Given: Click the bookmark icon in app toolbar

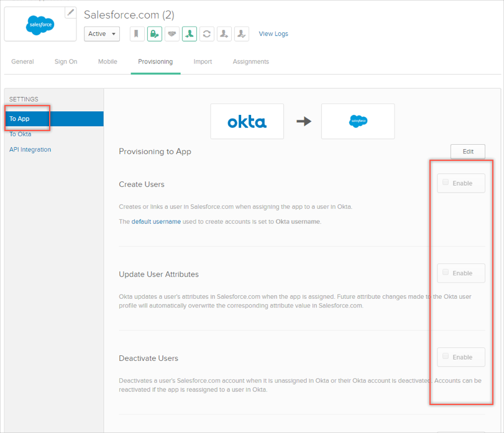Looking at the screenshot, I should click(137, 34).
